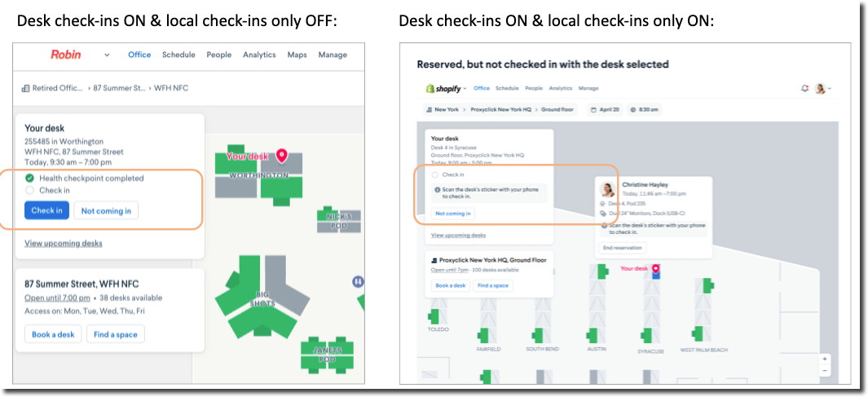Zoom out the map with the minus button
Viewport: 868px width, 397px height.
point(825,370)
